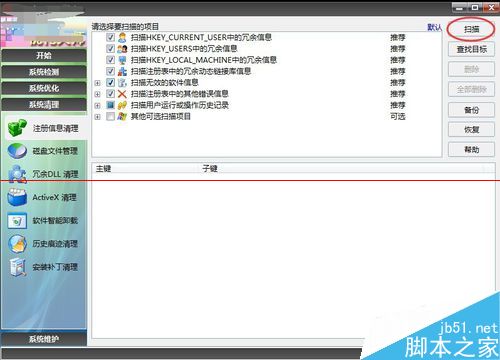Viewport: 500px width, 360px height.
Task: Select ActiveX 清理 sidebar label
Action: click(54, 197)
